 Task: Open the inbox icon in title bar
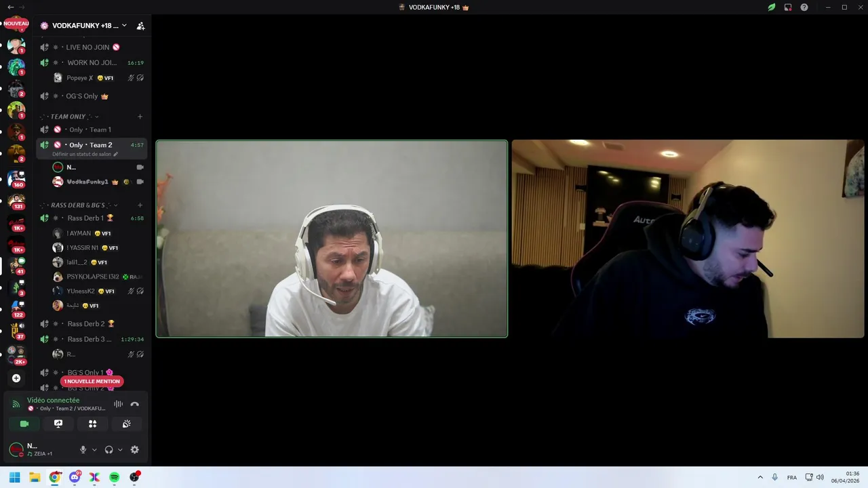coord(788,7)
